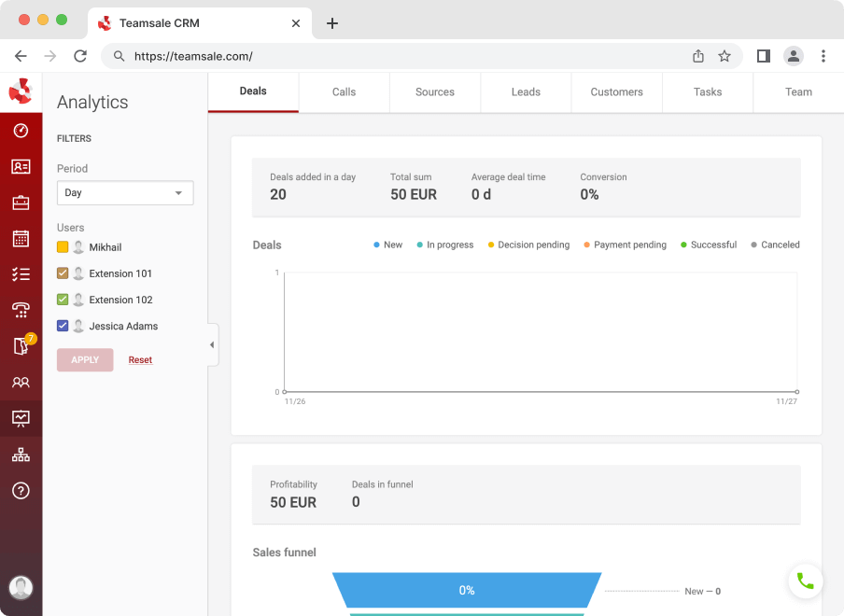
Task: Click the green phone call button
Action: (x=805, y=581)
